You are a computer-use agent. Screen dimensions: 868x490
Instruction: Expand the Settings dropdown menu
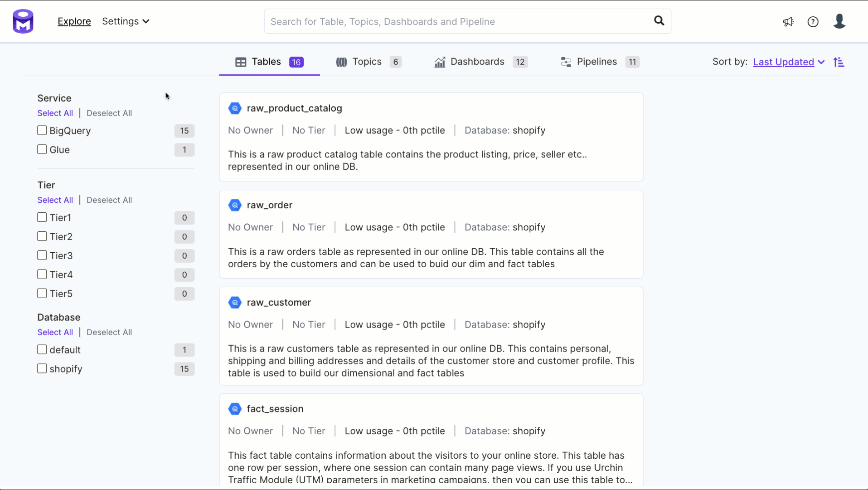click(126, 21)
